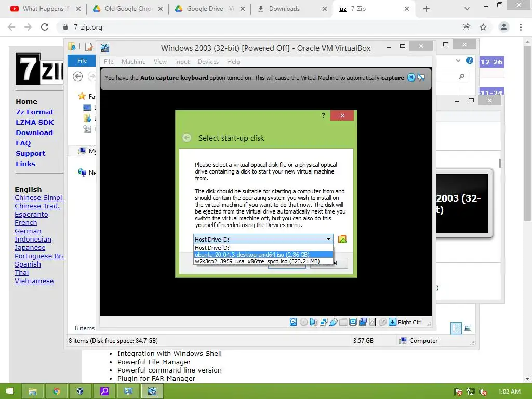The height and width of the screenshot is (399, 532).
Task: Click the Download link on 7-Zip site
Action: (x=34, y=132)
